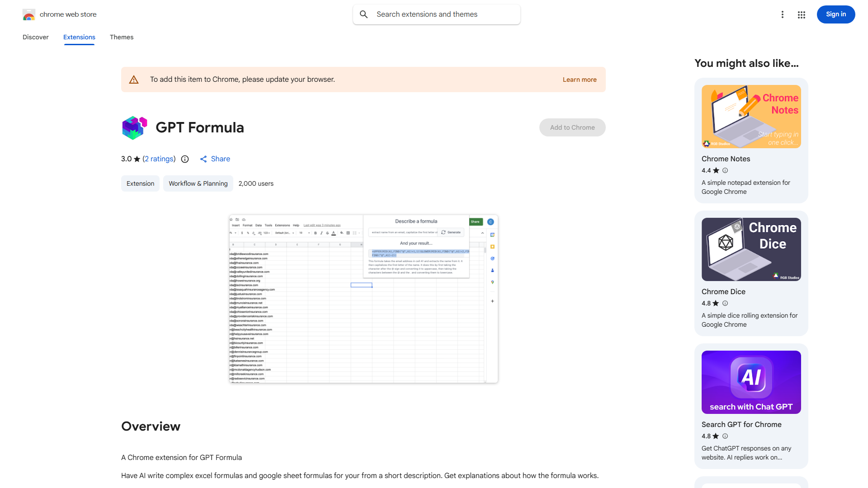Click the search magnifier icon
This screenshot has width=868, height=488.
(363, 14)
